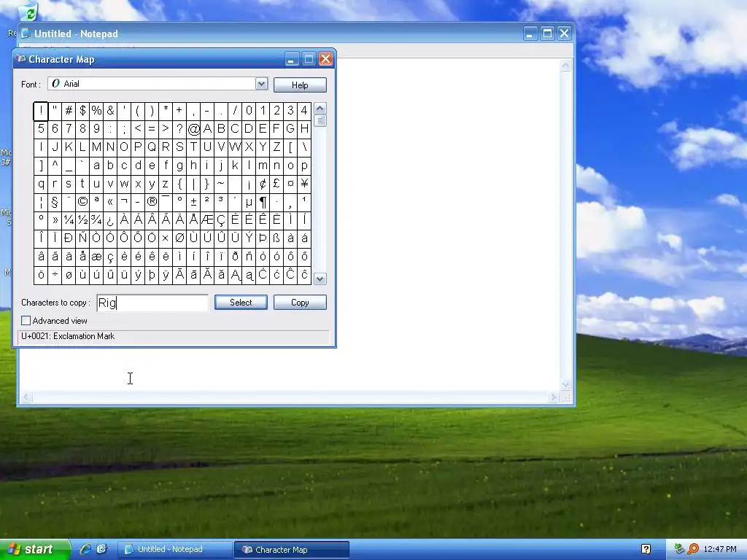This screenshot has height=560, width=747.
Task: Click the system clock showing 12:47 PM
Action: point(720,550)
